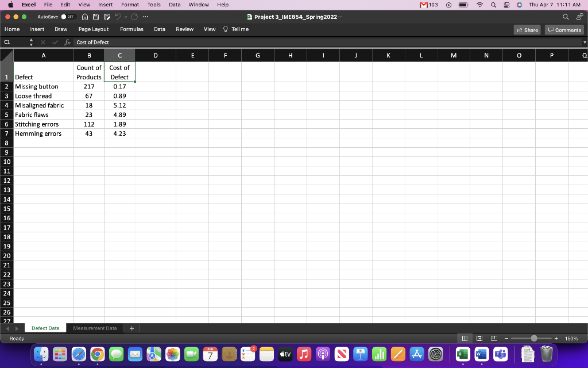The image size is (588, 368).
Task: Toggle the more commands ellipsis in the toolbar
Action: [x=146, y=17]
